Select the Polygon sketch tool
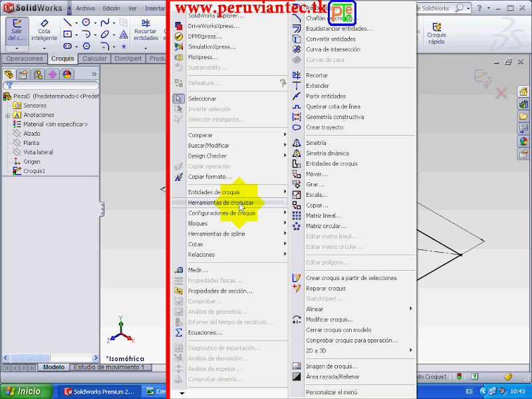 pos(86,46)
